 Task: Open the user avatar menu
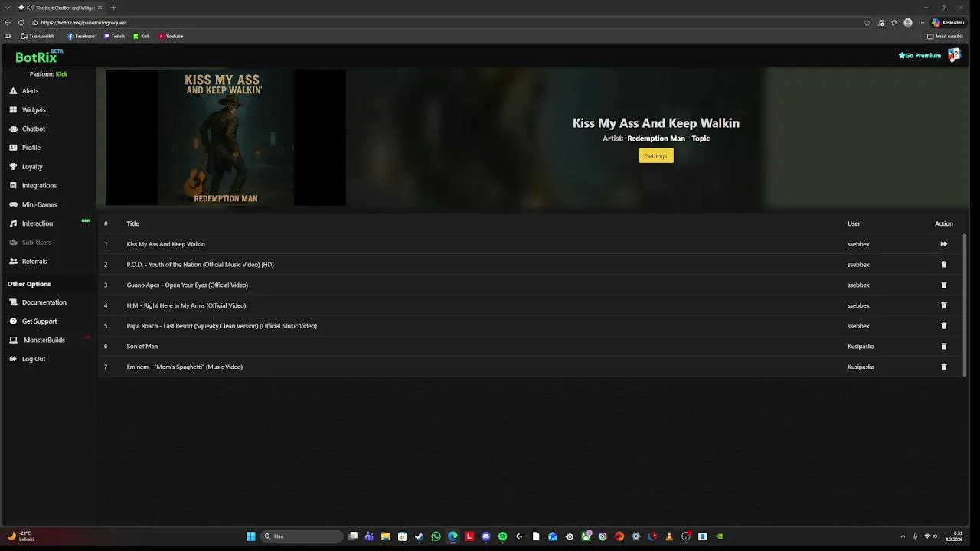click(x=954, y=55)
